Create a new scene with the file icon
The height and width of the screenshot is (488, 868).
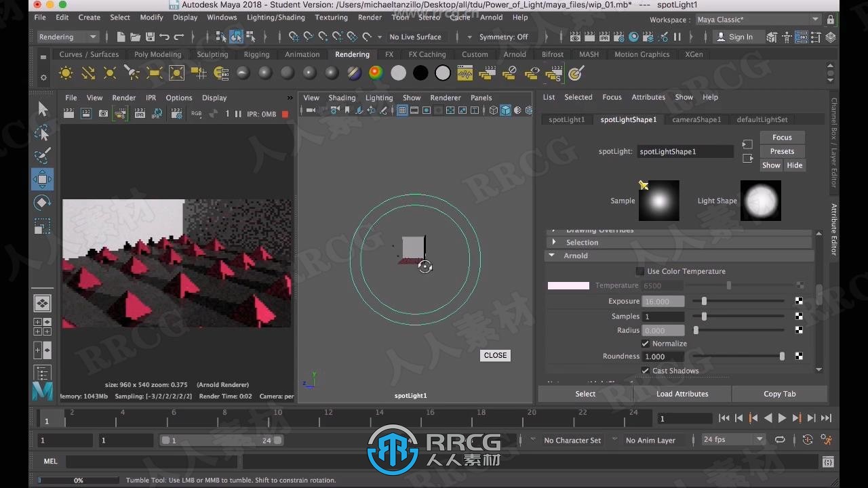click(x=121, y=37)
